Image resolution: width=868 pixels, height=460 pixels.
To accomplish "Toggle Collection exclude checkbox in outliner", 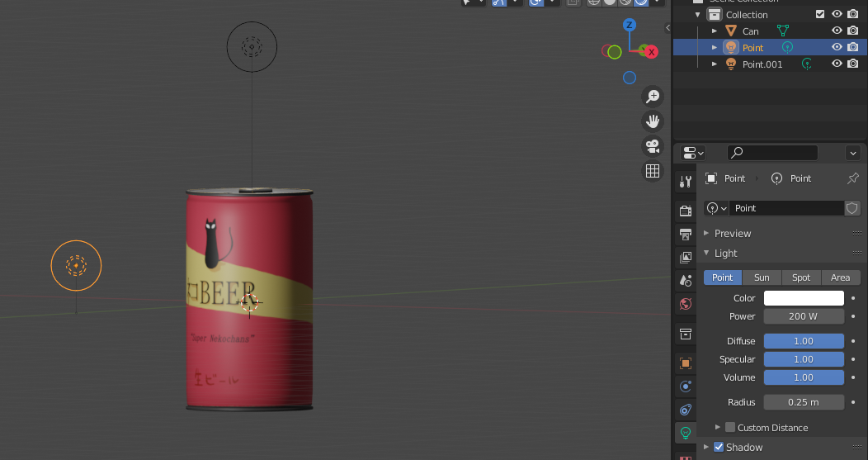I will pos(820,14).
